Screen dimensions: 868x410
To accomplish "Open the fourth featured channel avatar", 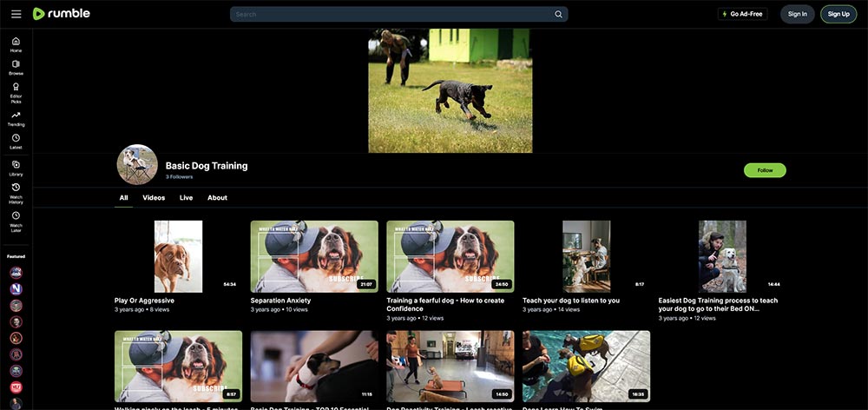I will [16, 322].
